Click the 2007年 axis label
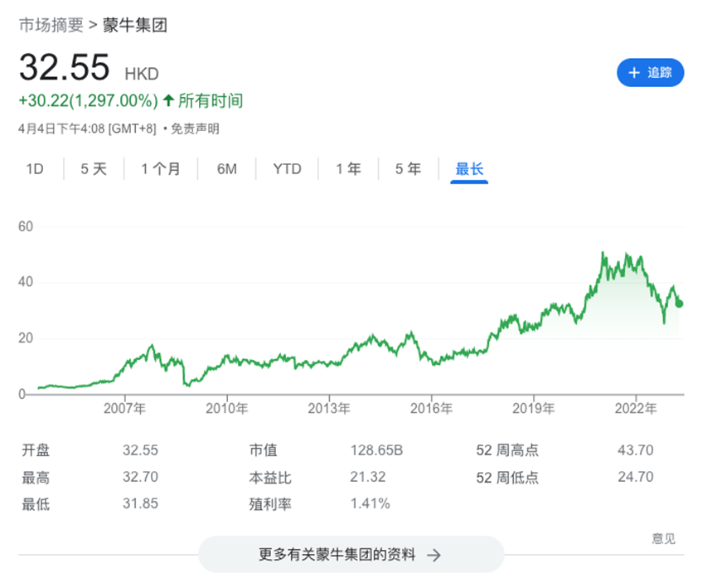 [124, 408]
